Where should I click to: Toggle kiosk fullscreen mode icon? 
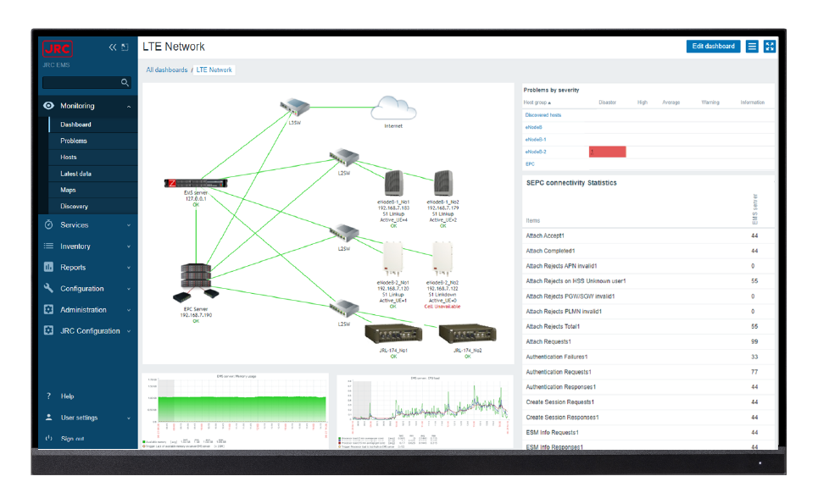coord(770,47)
